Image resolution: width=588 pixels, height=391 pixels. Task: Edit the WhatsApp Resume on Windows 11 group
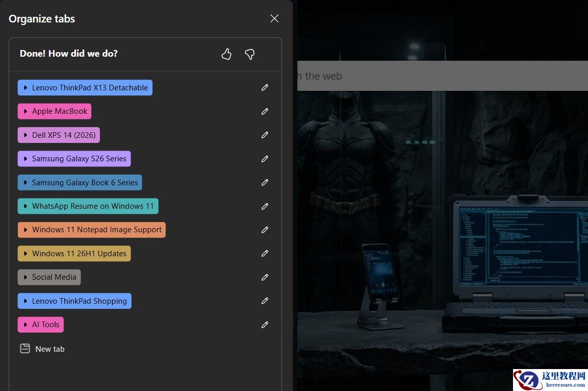click(x=265, y=206)
